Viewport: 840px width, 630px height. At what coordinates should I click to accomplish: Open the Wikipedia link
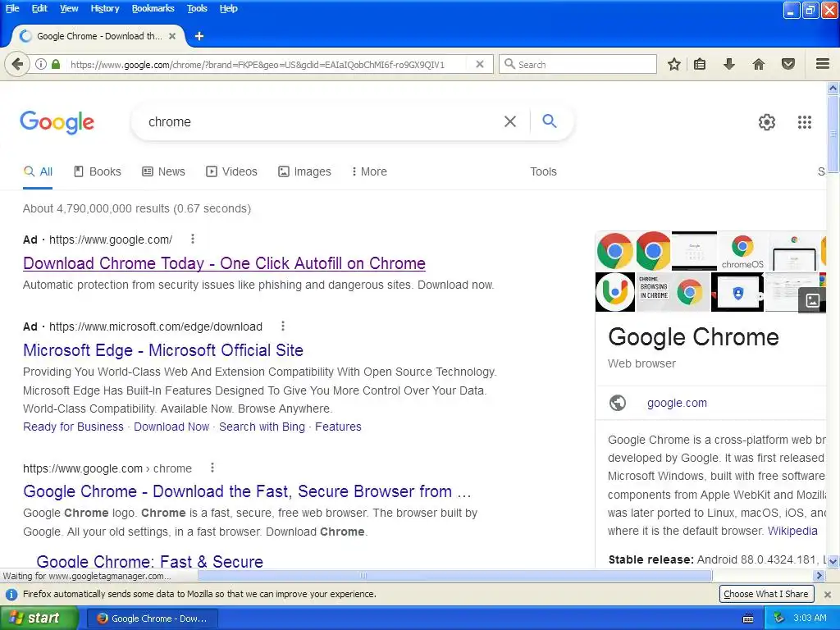point(792,531)
